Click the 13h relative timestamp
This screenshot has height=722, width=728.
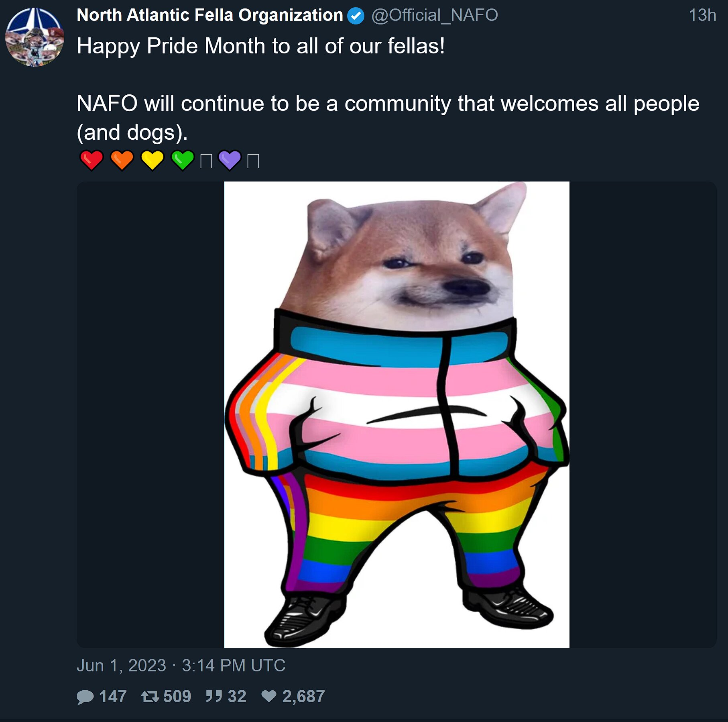(702, 15)
